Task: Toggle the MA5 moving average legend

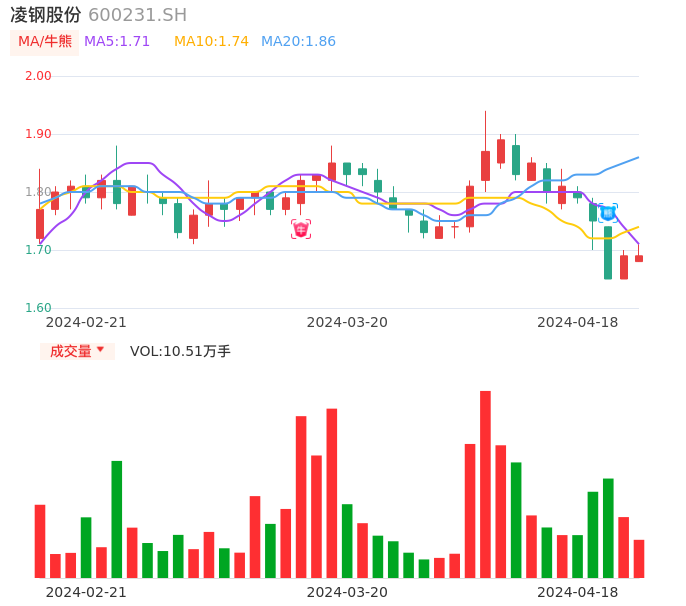Action: click(x=117, y=42)
